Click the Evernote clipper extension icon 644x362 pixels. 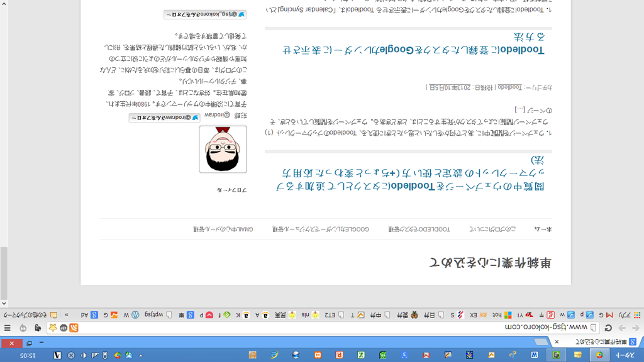click(x=37, y=328)
